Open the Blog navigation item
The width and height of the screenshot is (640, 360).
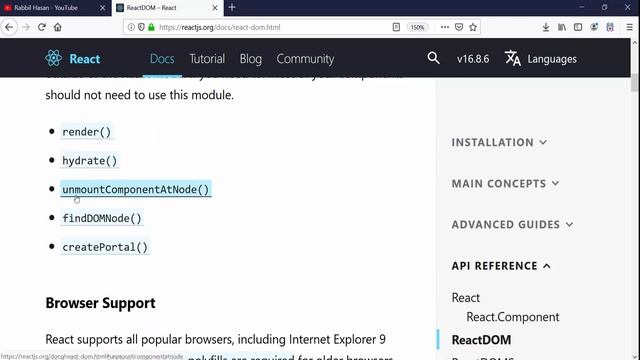tap(251, 59)
